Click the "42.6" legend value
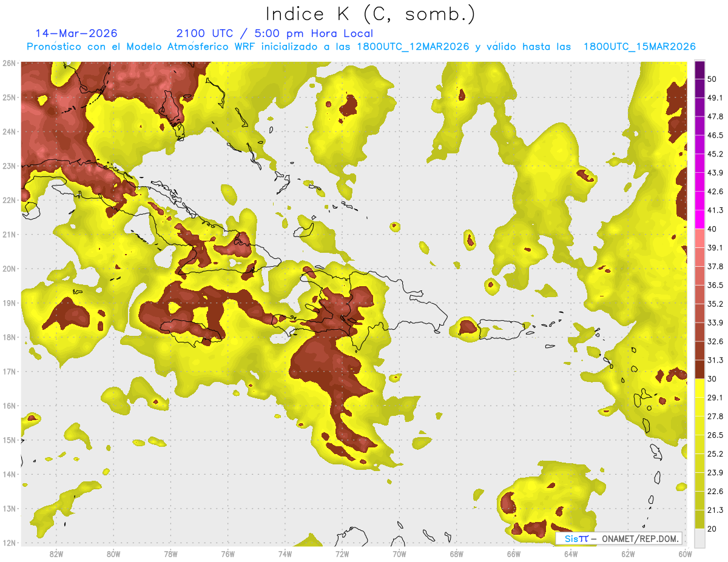 click(x=715, y=192)
